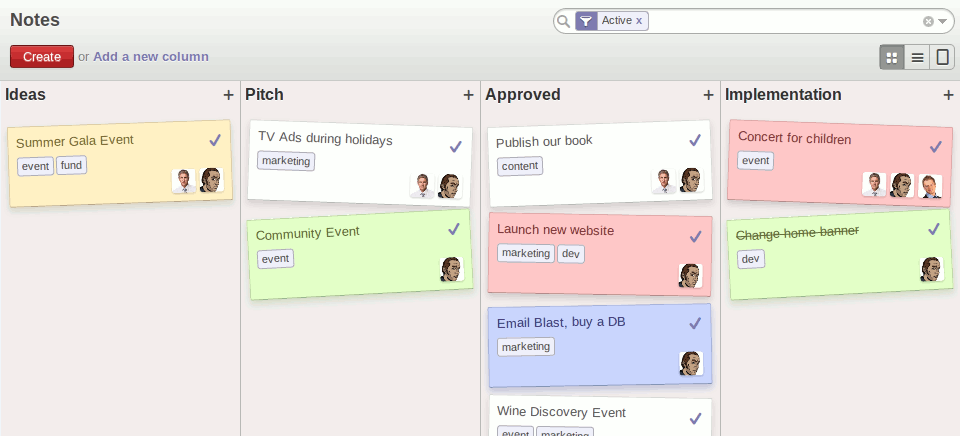Screen dimensions: 960x436
Task: Click Add a new column link
Action: pyautogui.click(x=151, y=57)
